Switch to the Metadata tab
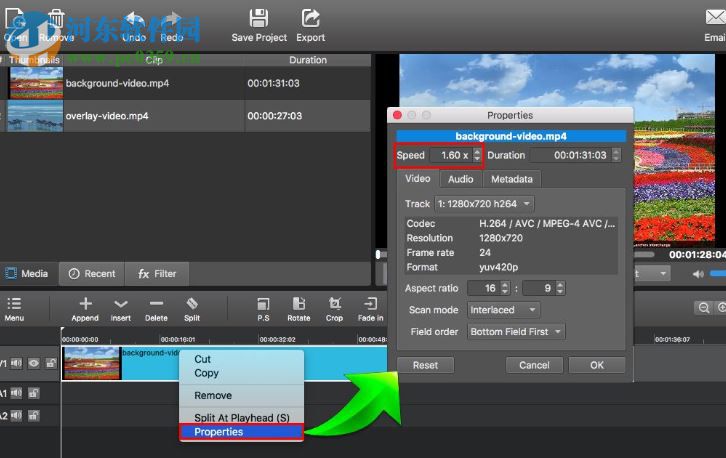726x458 pixels. pyautogui.click(x=512, y=179)
